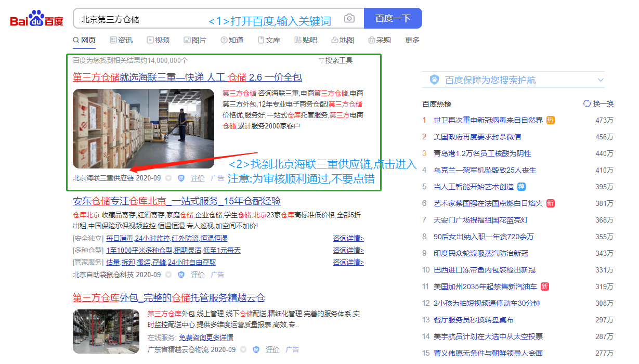The height and width of the screenshot is (364, 639).
Task: Open hot item 巴西进口冻带鱼内包装检出新冠
Action: 485,270
